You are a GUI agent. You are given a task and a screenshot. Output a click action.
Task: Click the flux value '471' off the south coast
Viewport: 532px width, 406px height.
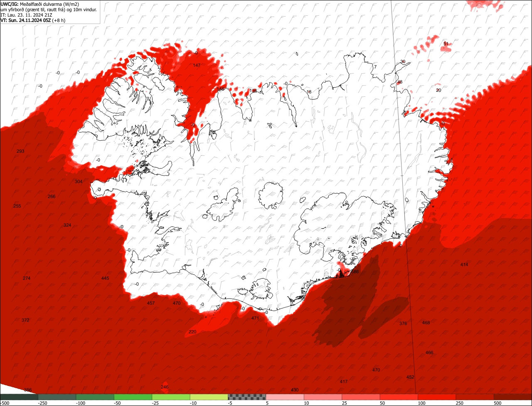click(255, 318)
